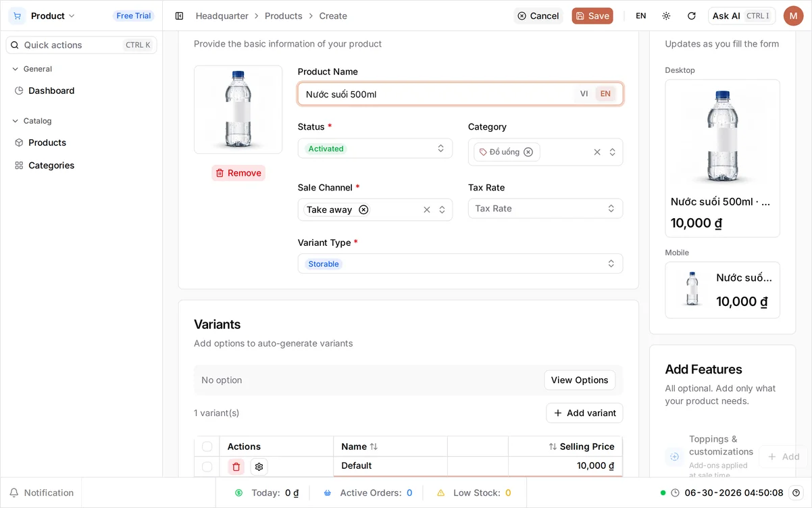Remove the Đồ uống category tag

tap(528, 152)
